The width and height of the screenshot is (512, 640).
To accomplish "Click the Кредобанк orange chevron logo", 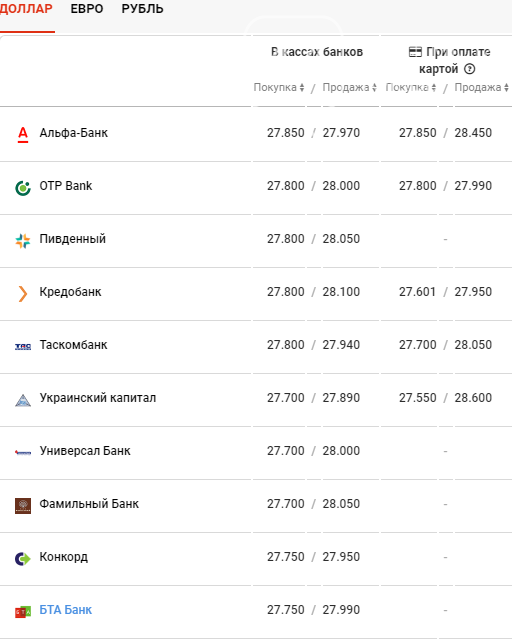I will (x=23, y=293).
